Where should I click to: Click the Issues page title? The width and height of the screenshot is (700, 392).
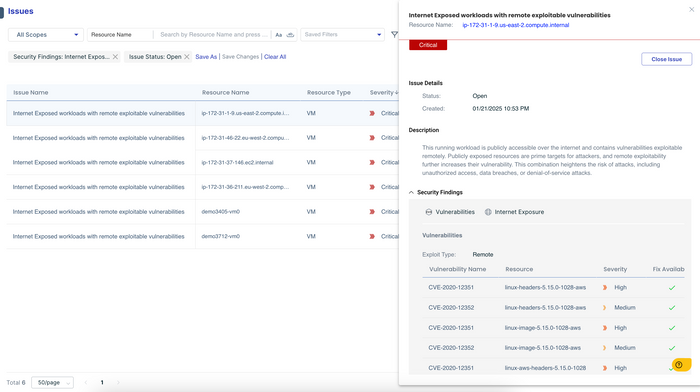pos(21,11)
